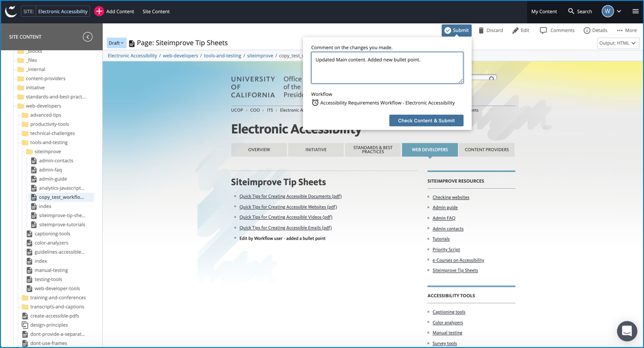Click the content-providers folder icon
The height and width of the screenshot is (348, 644).
point(20,79)
